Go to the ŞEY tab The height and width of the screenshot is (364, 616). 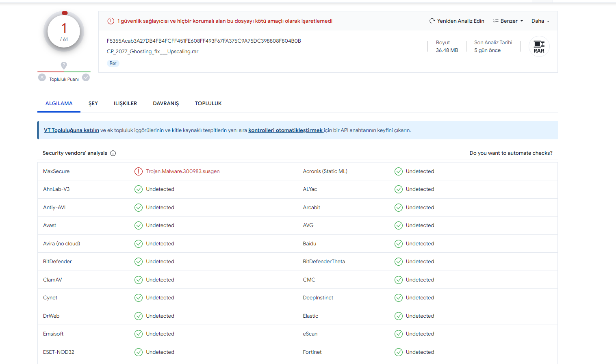coord(93,104)
